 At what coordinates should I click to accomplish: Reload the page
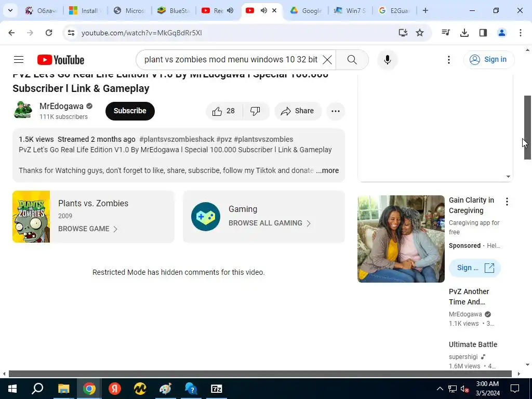(x=49, y=33)
